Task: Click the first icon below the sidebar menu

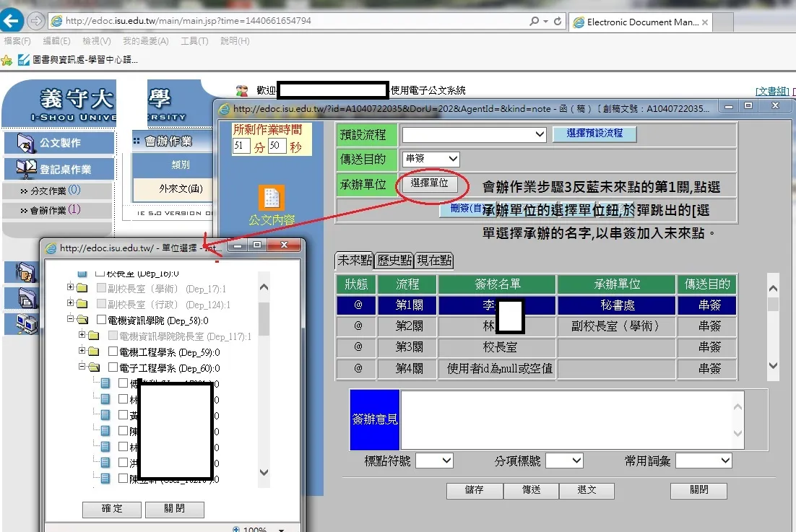Action: tap(25, 272)
